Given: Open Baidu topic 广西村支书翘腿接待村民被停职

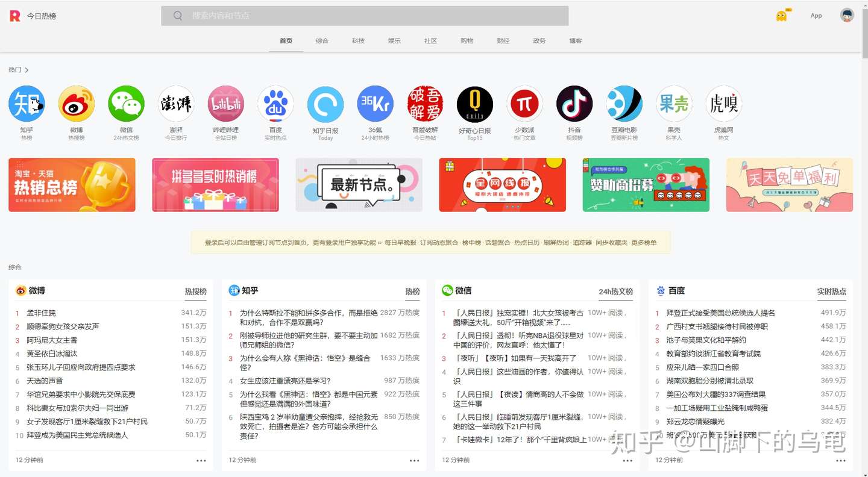Looking at the screenshot, I should pos(717,326).
